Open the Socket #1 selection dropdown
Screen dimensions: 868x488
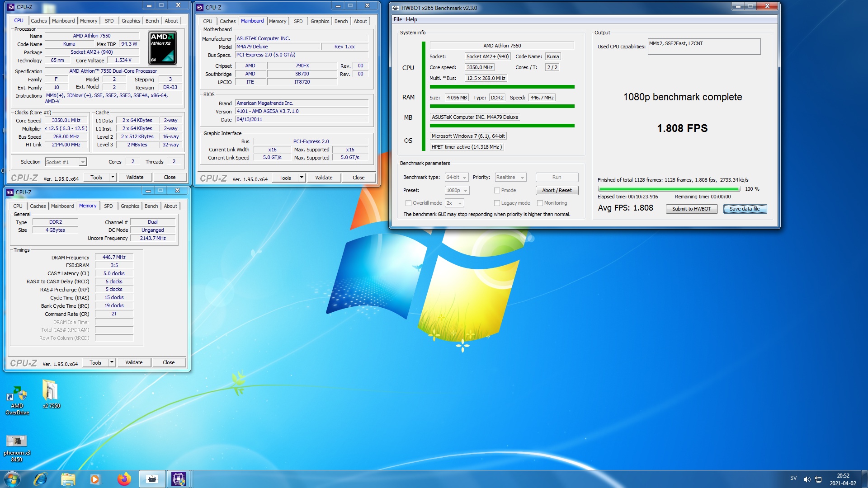pos(66,162)
